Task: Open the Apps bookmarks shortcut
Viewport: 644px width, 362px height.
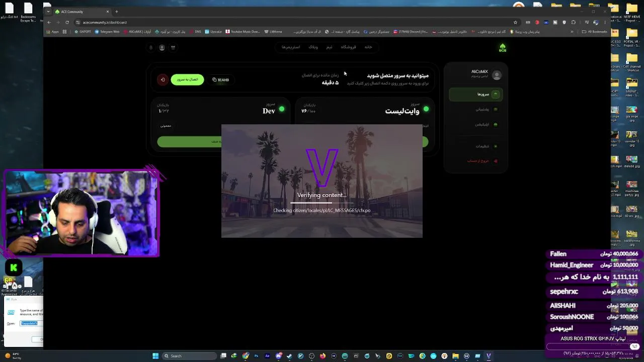Action: [x=52, y=32]
